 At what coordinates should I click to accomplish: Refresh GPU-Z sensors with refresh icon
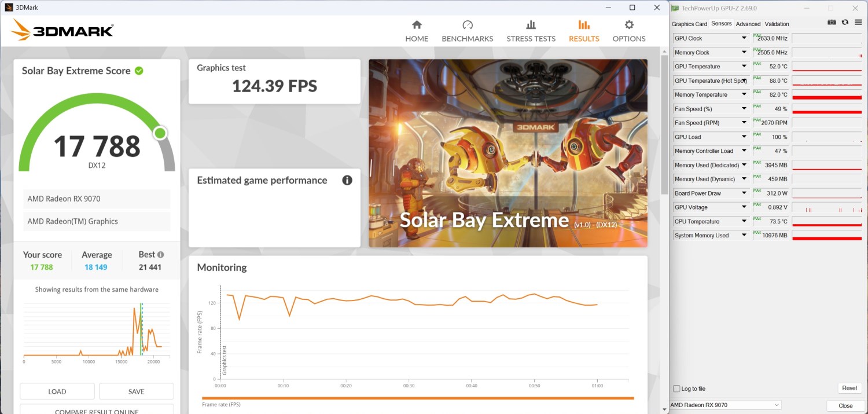point(845,23)
